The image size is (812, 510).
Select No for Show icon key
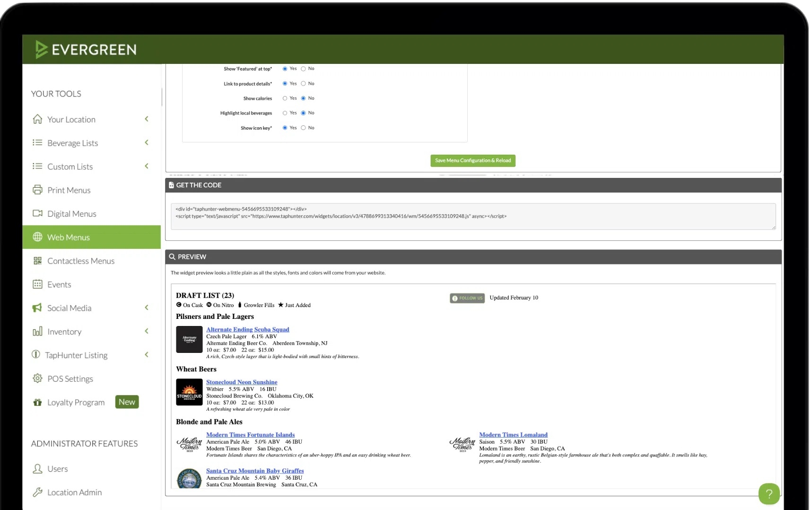click(x=303, y=128)
